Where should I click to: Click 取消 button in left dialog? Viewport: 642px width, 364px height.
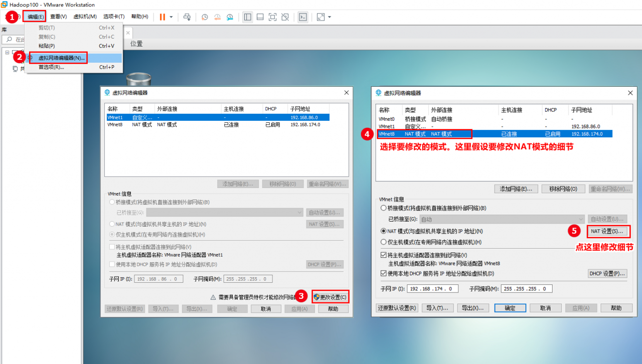[x=265, y=309]
